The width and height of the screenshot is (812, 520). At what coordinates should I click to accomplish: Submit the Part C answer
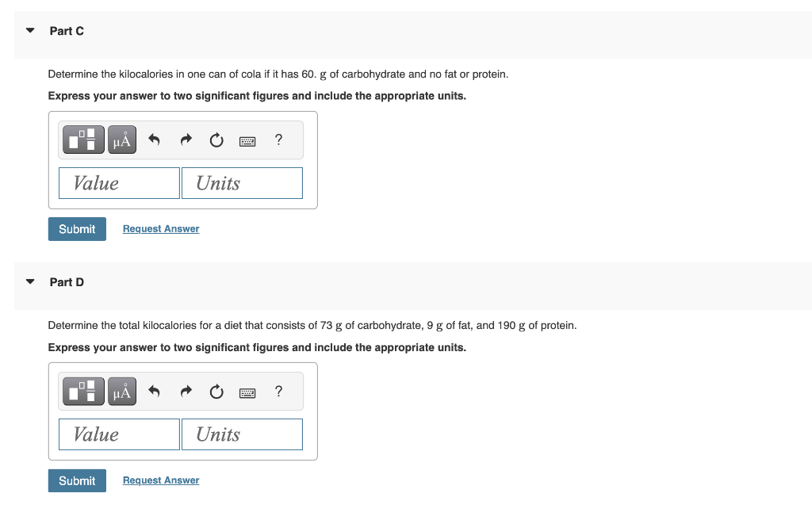[x=76, y=228]
